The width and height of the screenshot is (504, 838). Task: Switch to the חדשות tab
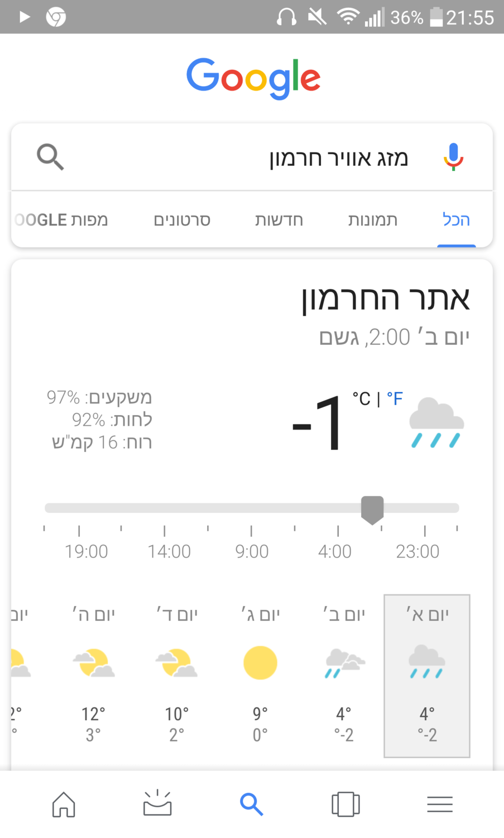tap(279, 220)
